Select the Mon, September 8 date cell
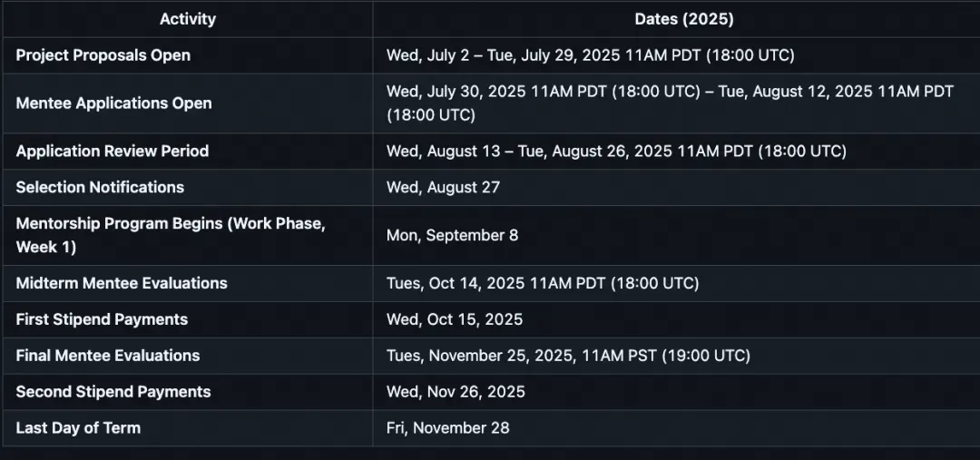Viewport: 980px width, 460px height. [x=452, y=235]
